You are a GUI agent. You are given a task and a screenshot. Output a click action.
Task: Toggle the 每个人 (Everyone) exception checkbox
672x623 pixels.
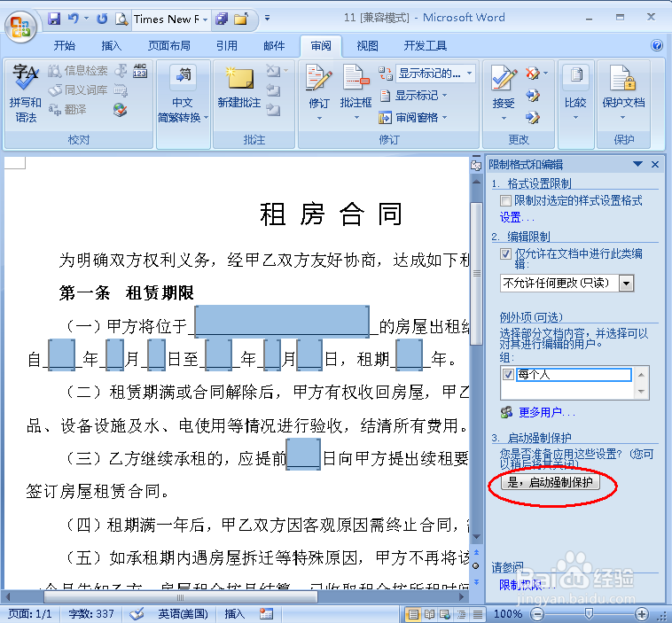click(x=508, y=375)
